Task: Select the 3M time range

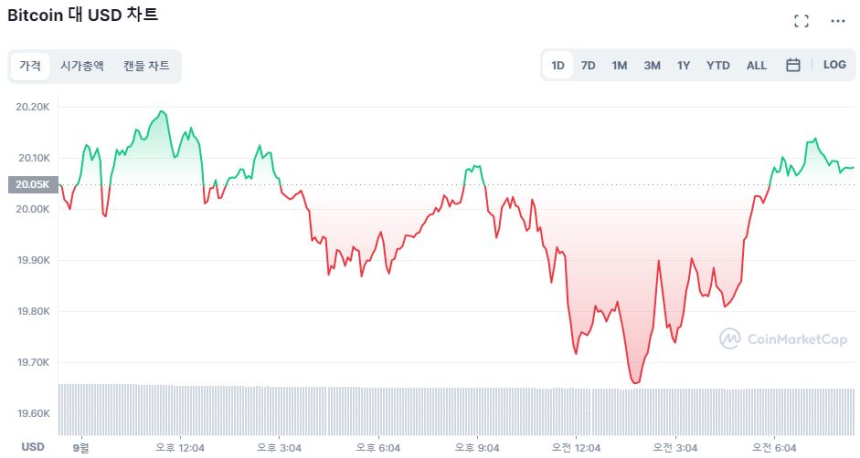Action: click(x=652, y=65)
